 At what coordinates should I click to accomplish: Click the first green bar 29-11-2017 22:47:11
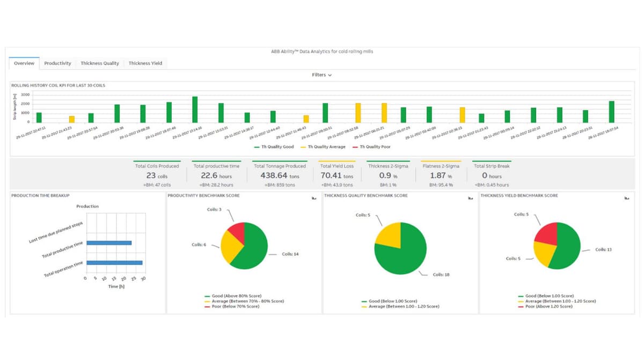tap(39, 117)
